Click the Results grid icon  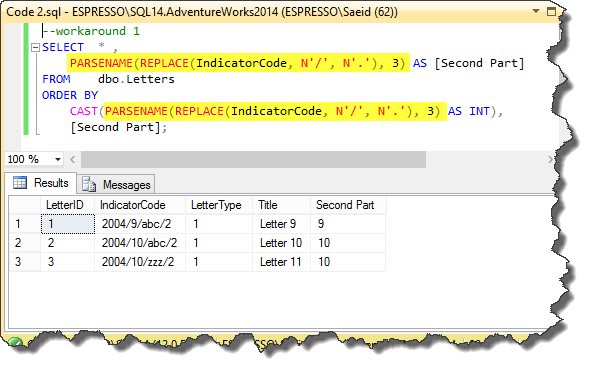point(20,183)
